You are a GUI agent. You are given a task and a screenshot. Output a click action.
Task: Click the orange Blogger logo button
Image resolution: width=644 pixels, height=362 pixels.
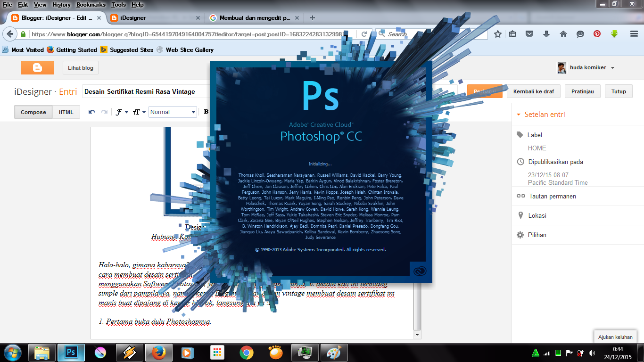(37, 68)
